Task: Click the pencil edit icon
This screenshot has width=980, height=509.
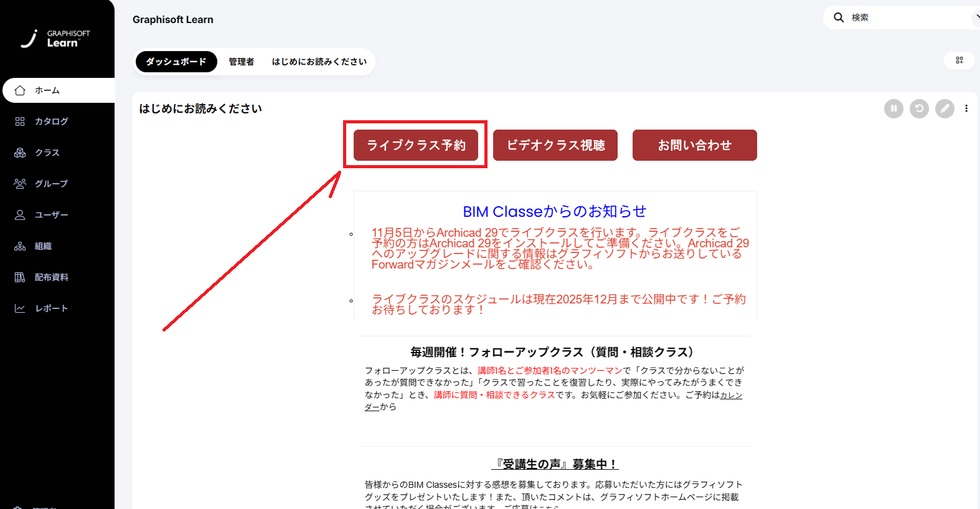Action: click(945, 108)
